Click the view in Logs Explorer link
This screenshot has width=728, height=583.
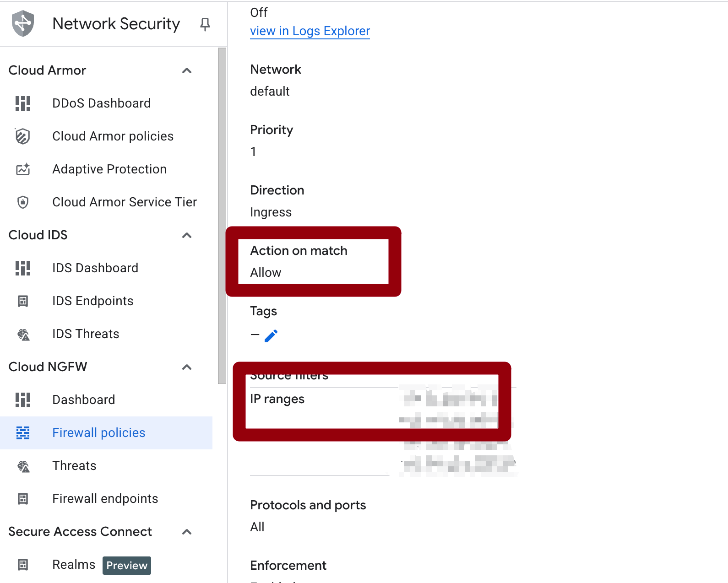310,31
